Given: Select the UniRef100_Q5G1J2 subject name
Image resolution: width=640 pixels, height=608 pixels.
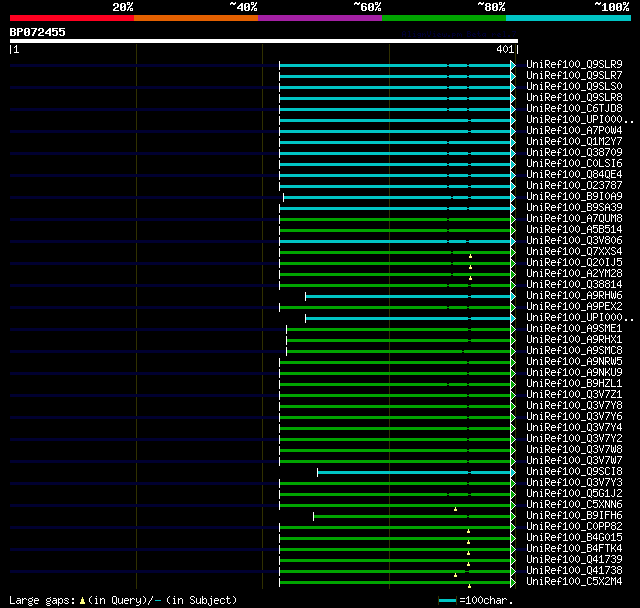Looking at the screenshot, I should coord(574,494).
